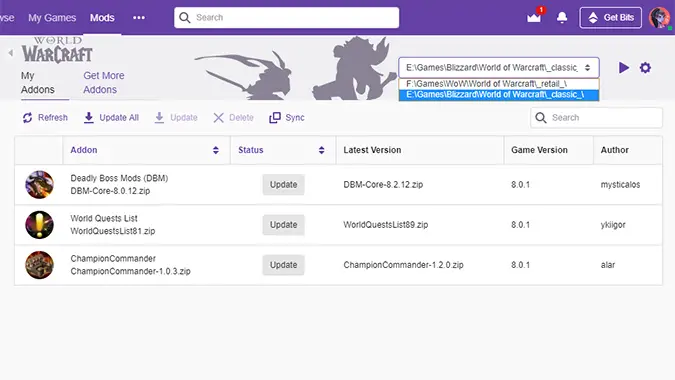Viewport: 675px width, 380px height.
Task: Click the DBM-Core-8.2.12.zip latest version cell
Action: 383,185
